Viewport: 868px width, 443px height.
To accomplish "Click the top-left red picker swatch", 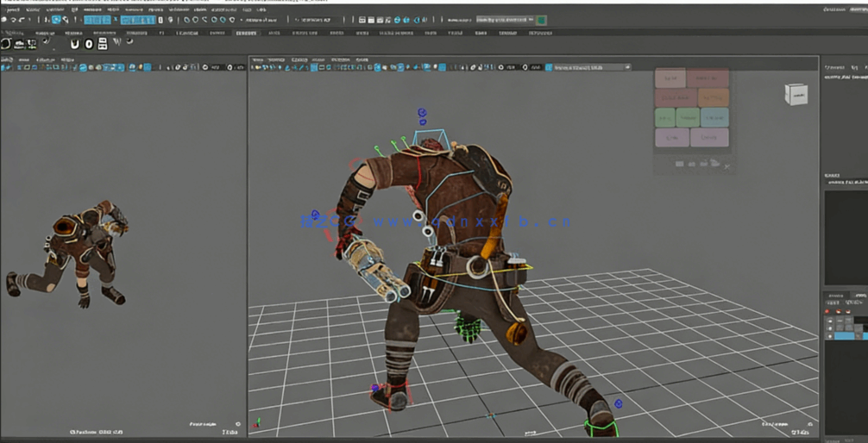I will [x=670, y=78].
